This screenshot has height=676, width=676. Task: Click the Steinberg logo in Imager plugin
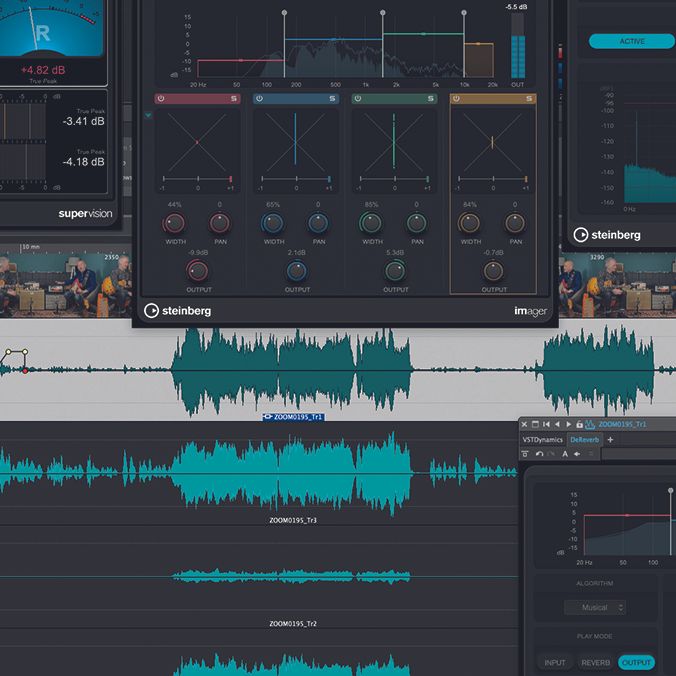[177, 310]
